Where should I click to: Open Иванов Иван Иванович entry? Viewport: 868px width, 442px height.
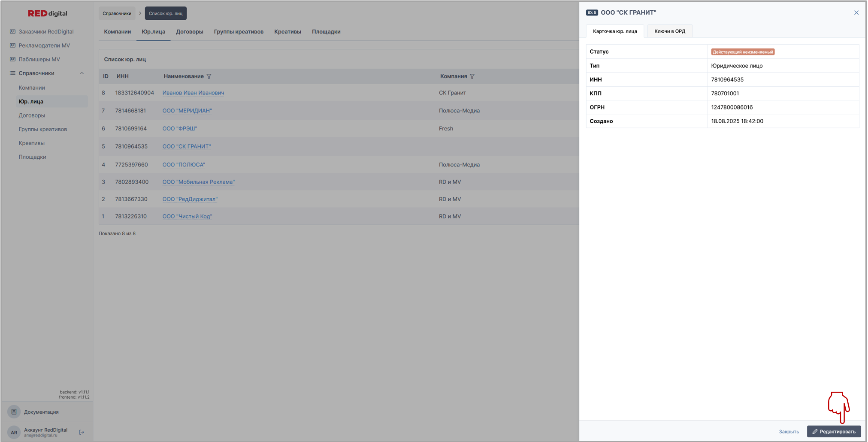(193, 93)
